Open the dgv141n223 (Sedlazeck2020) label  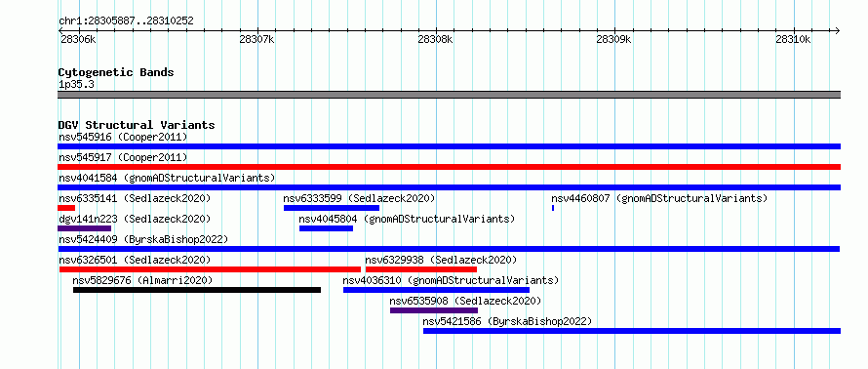135,219
